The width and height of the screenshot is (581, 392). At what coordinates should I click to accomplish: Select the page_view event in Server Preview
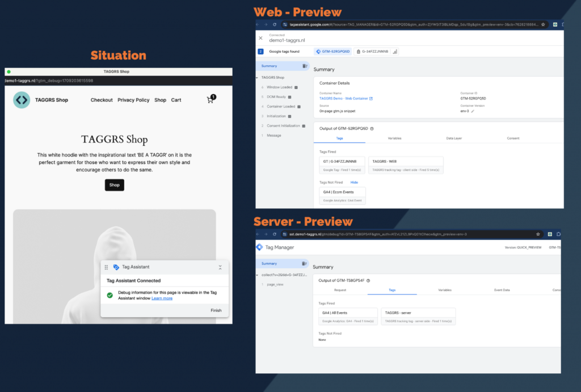275,285
